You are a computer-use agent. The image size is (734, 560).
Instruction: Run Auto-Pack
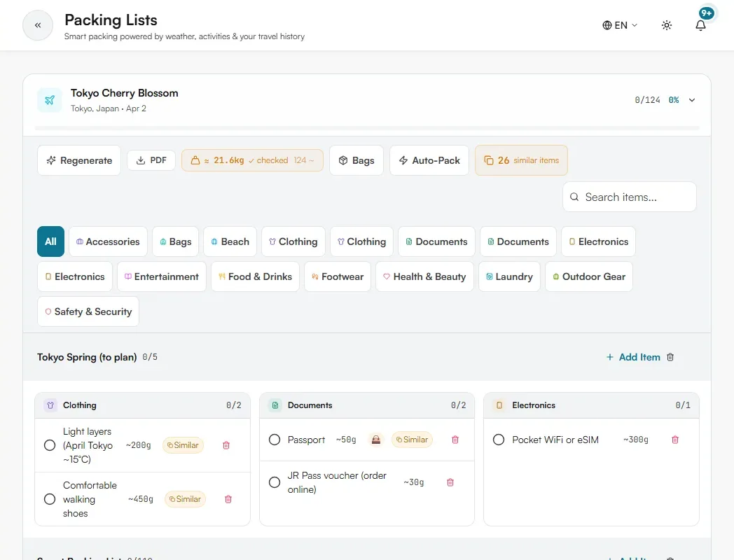[x=429, y=160]
